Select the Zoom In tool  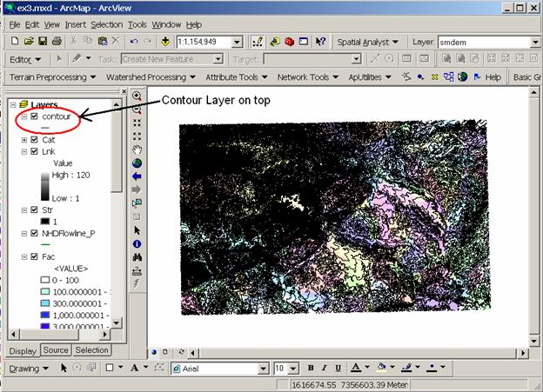tap(137, 96)
